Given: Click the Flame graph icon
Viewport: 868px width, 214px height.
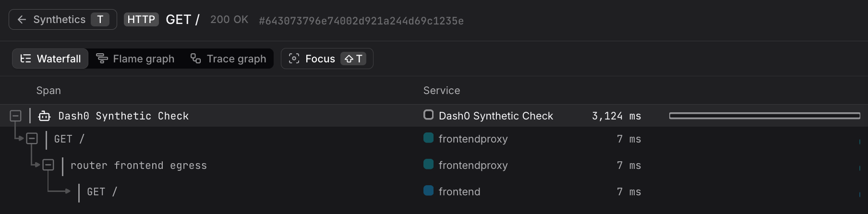Looking at the screenshot, I should pos(102,59).
